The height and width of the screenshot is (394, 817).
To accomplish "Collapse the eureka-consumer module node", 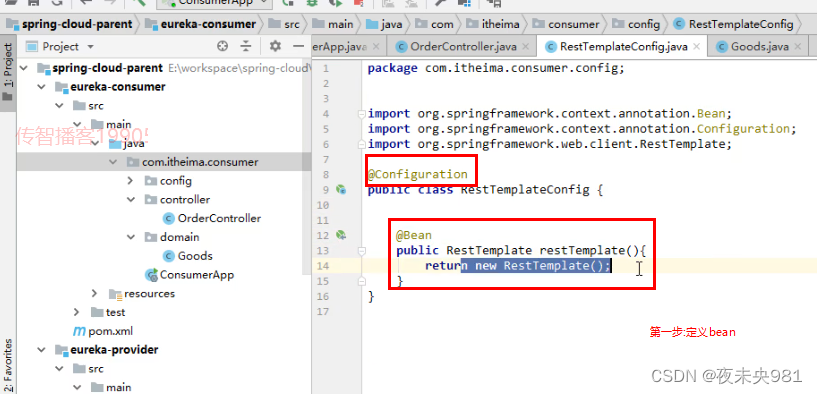I will [x=42, y=87].
